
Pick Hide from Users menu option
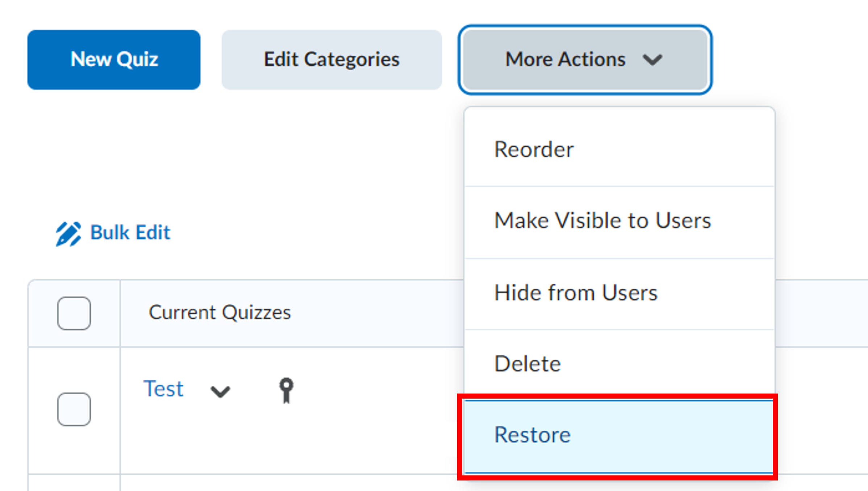(x=576, y=292)
